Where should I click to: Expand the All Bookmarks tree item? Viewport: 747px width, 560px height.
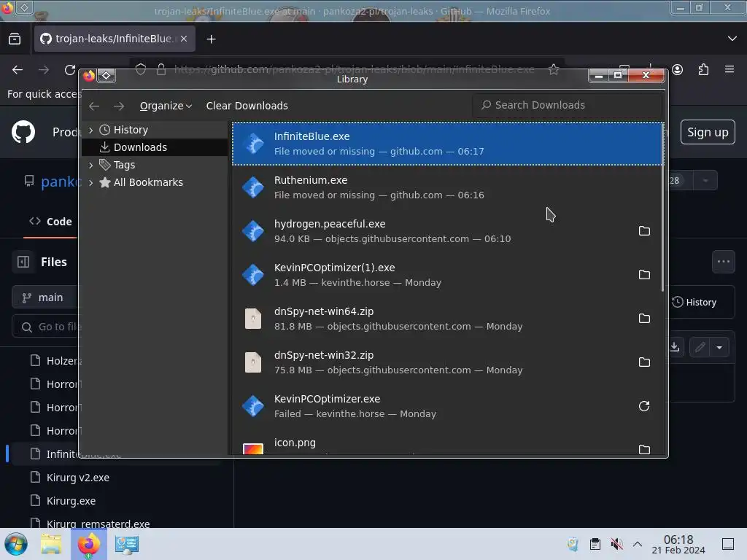[x=91, y=182]
